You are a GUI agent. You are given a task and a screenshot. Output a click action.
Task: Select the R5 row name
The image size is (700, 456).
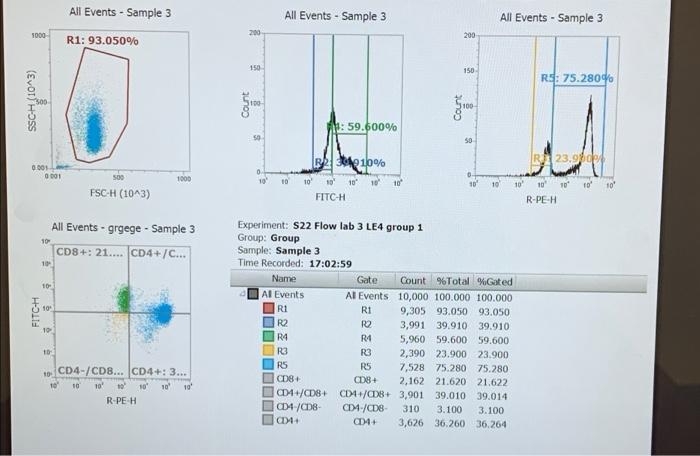283,365
